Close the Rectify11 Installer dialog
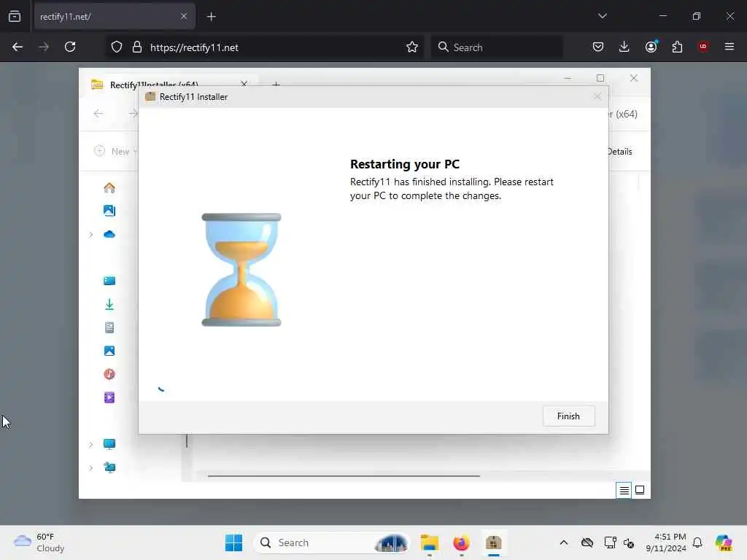This screenshot has height=560, width=747. coord(597,97)
